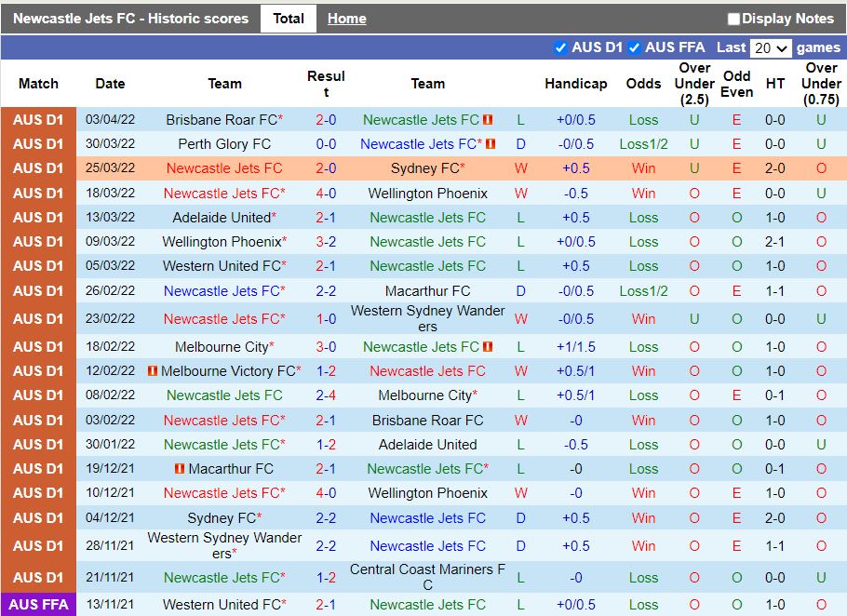The height and width of the screenshot is (616, 847).
Task: Uncheck the Display Notes checkbox
Action: pyautogui.click(x=734, y=18)
